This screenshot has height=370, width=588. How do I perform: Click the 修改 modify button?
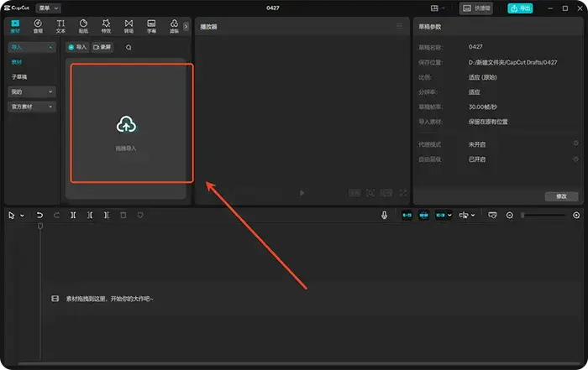pos(561,196)
